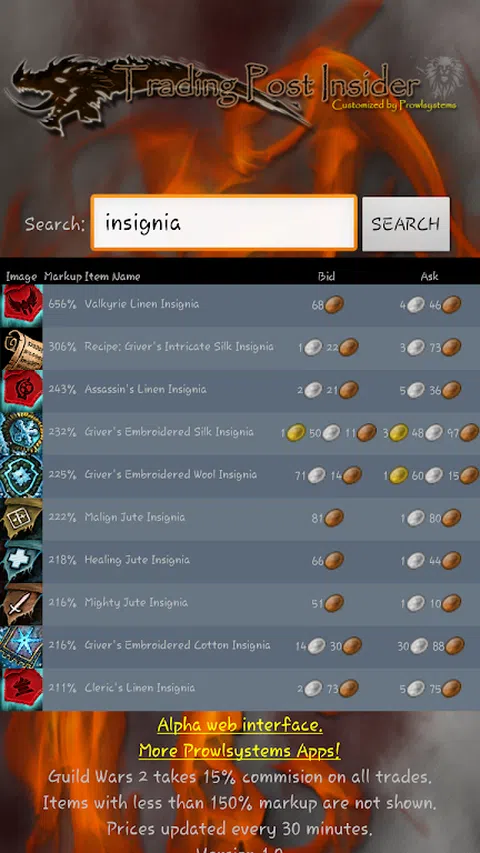The height and width of the screenshot is (853, 480).
Task: Select the Item Name column header
Action: 112,276
